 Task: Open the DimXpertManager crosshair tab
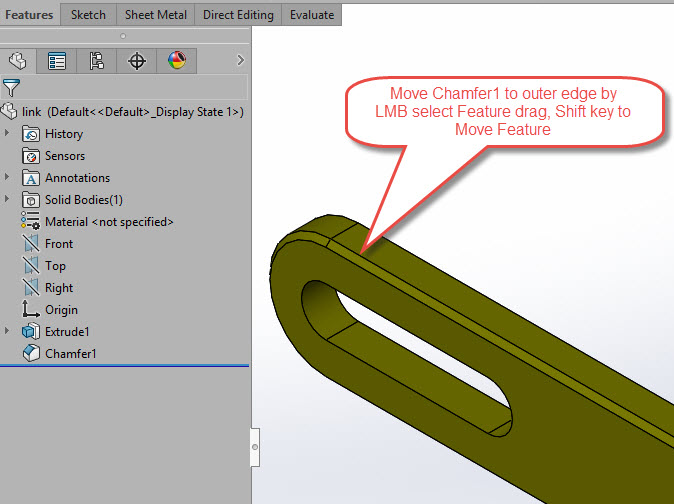click(137, 61)
